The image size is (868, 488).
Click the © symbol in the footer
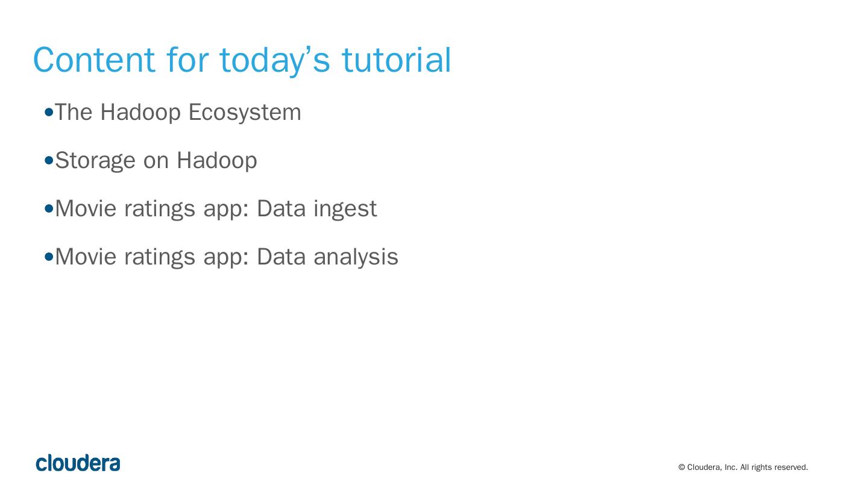[682, 468]
